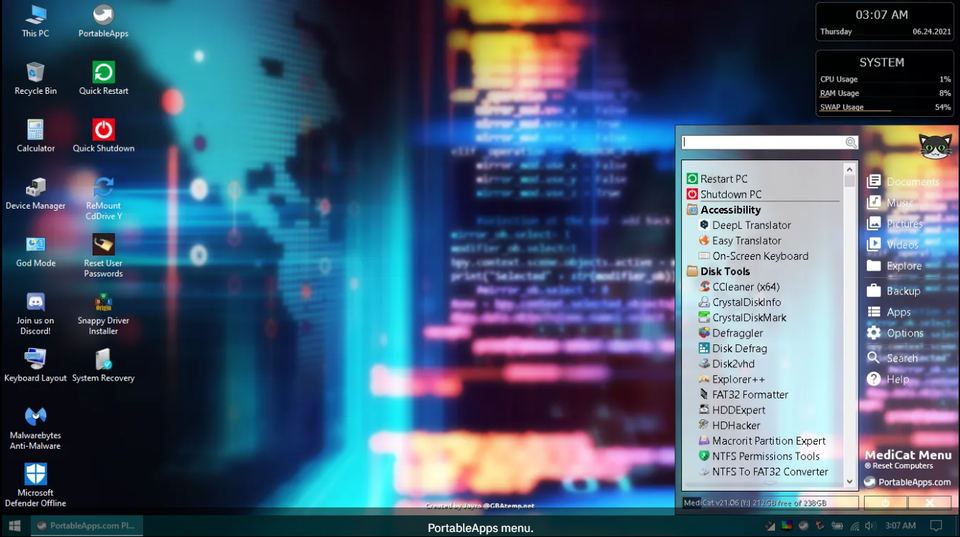Launch Microsoft Defender Offline icon
960x537 pixels.
point(36,486)
